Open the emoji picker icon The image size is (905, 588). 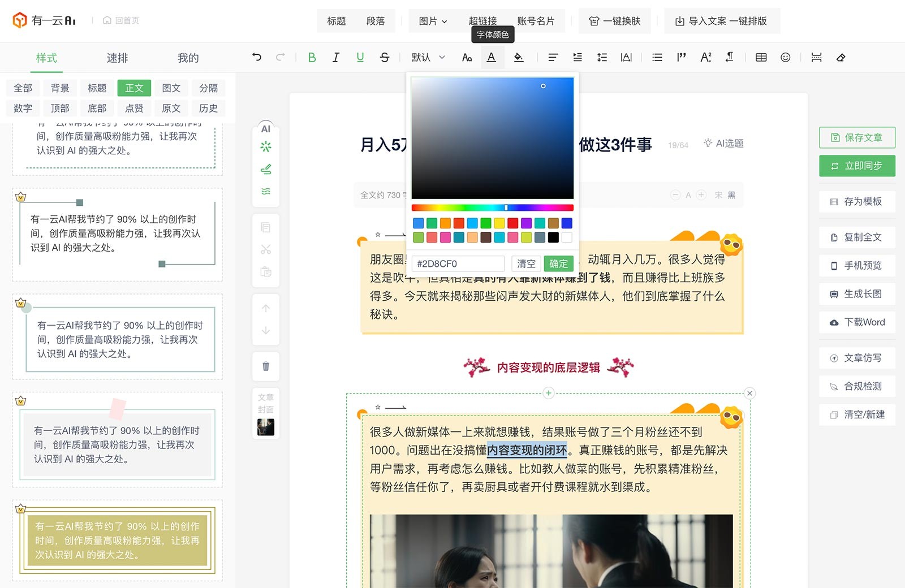tap(785, 57)
